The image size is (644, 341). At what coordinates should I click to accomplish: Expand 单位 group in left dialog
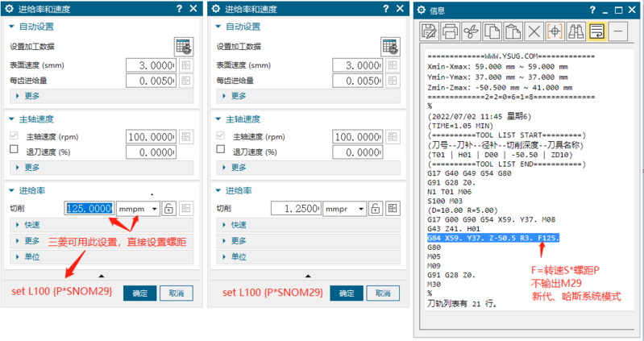point(102,257)
